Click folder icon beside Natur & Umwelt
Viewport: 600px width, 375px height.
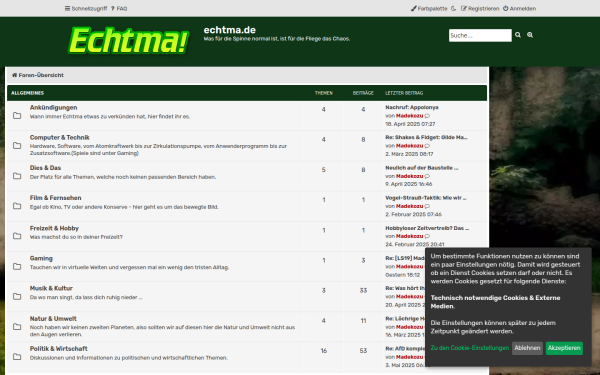click(x=17, y=327)
